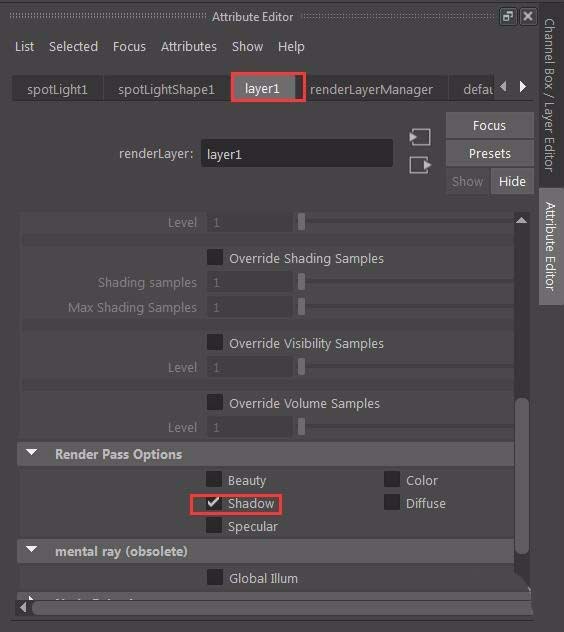Enable Override Visibility Samples checkbox
The height and width of the screenshot is (632, 564).
tap(215, 342)
